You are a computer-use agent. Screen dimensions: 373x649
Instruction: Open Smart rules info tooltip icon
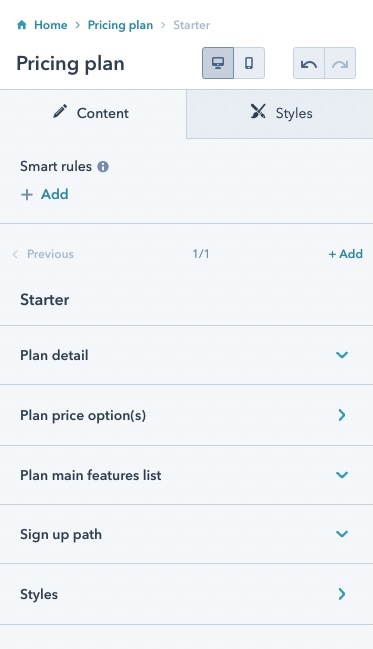(x=103, y=166)
